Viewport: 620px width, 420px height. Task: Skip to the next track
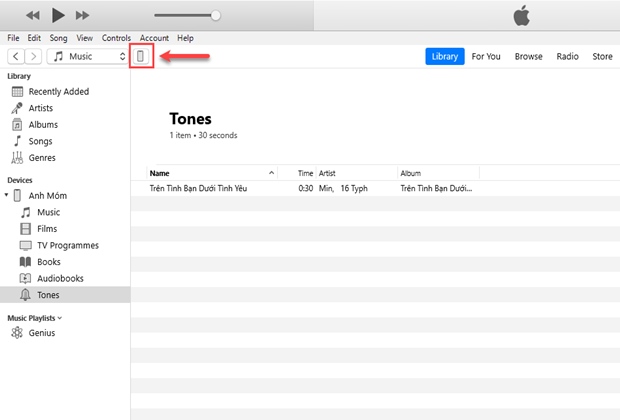click(82, 15)
